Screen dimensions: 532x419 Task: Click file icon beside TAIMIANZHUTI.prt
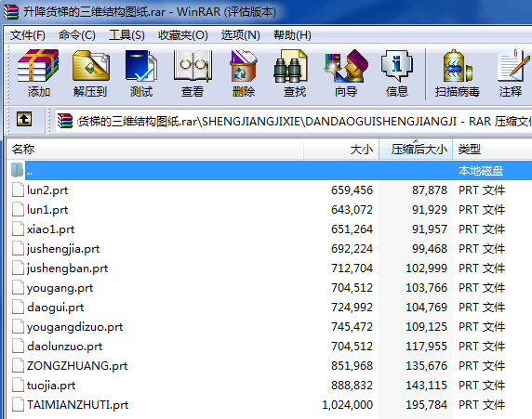pos(18,404)
